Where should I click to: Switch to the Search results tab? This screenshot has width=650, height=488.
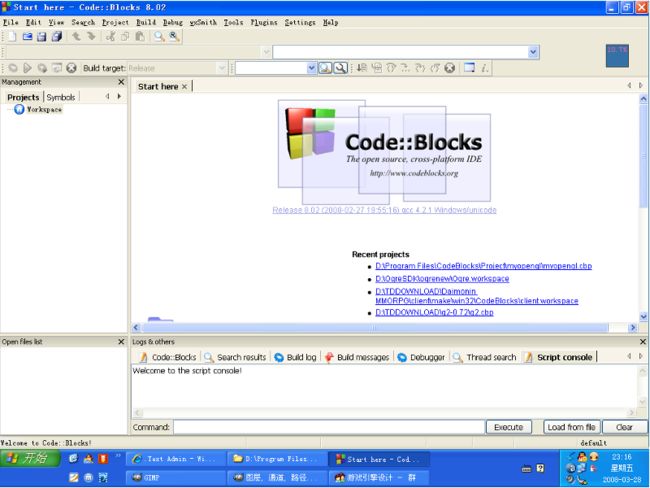point(235,357)
